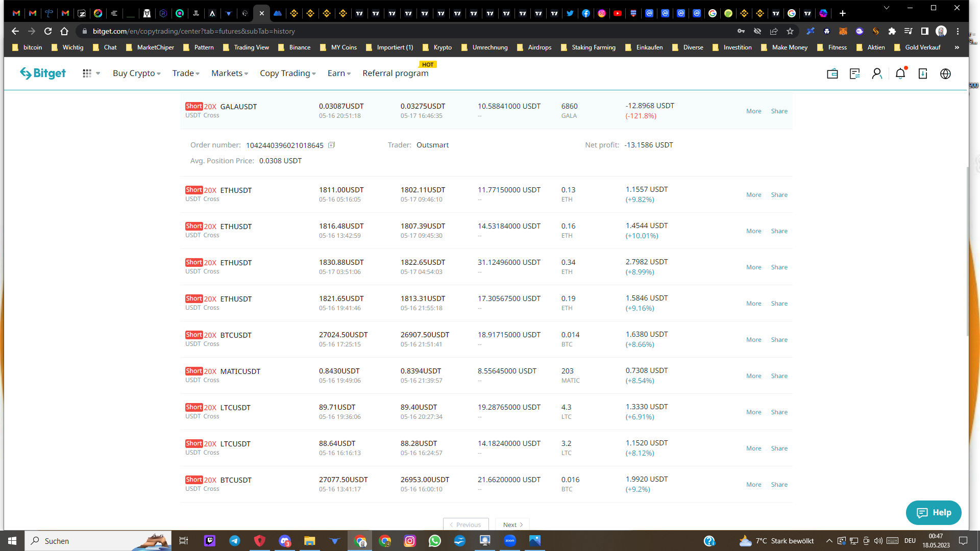980x551 pixels.
Task: Open the orders list icon
Action: pyautogui.click(x=855, y=74)
